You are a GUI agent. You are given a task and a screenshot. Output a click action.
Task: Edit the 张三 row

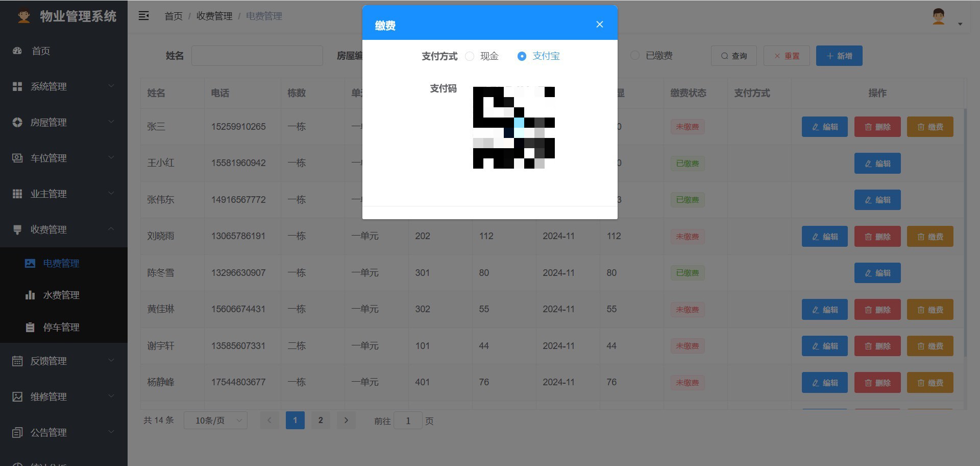825,127
